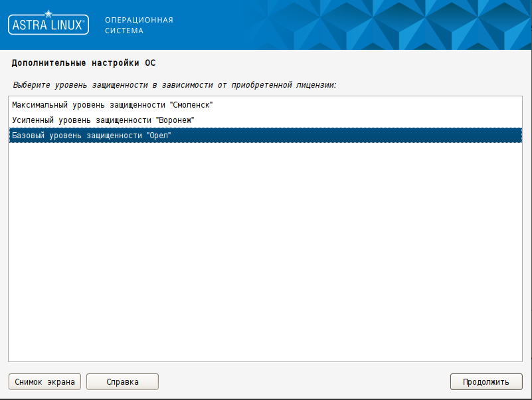Select "Смоленск" maximum protection level
The image size is (532, 400).
[265, 105]
